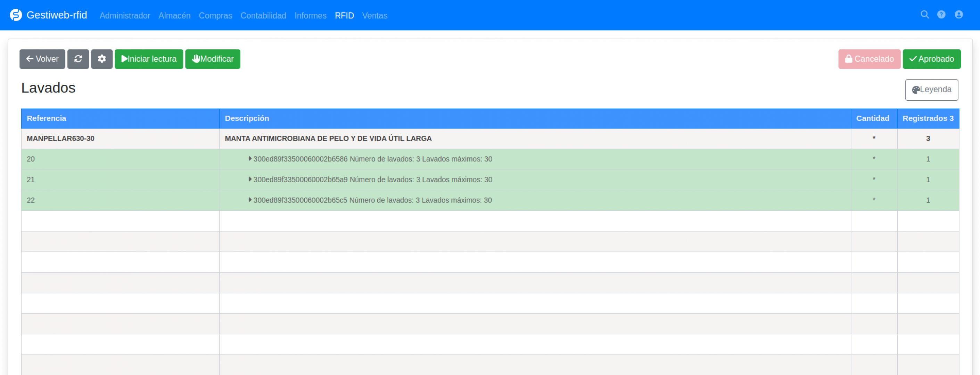This screenshot has height=375, width=980.
Task: Click the Cantidad asterisk in row 22
Action: pos(874,200)
